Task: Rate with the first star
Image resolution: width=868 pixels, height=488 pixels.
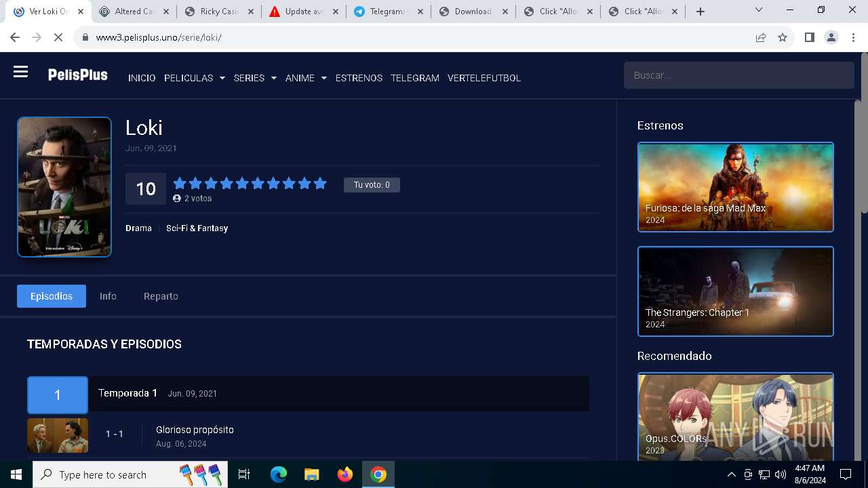Action: pyautogui.click(x=180, y=183)
